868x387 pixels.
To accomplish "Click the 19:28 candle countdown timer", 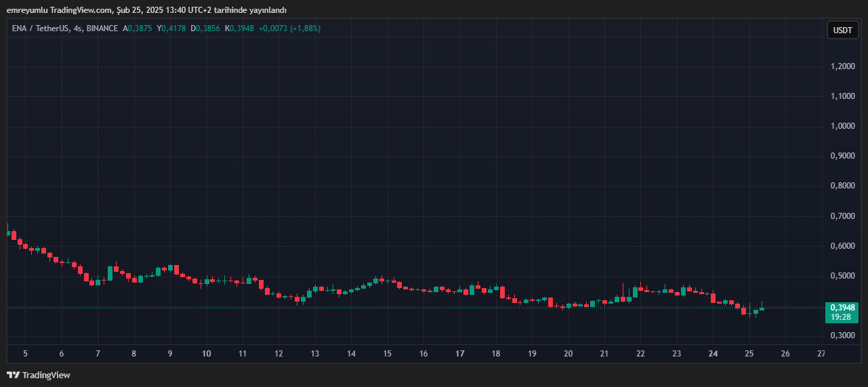I will click(x=842, y=317).
